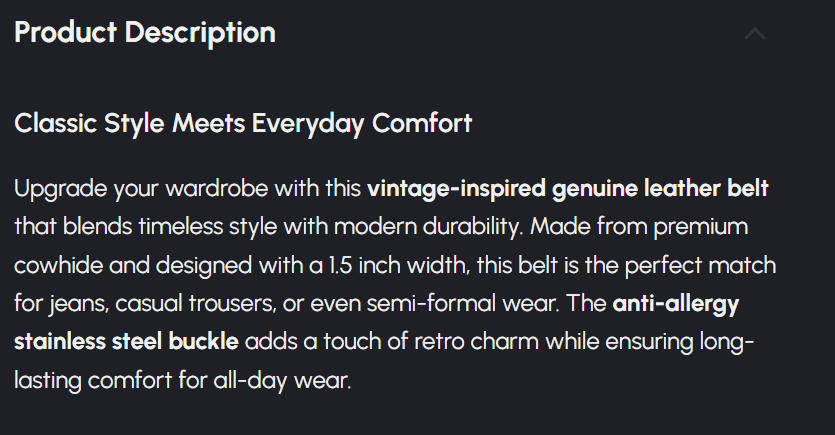
Task: Click the Classic Style Meets Everyday Comfort heading
Action: (x=243, y=124)
